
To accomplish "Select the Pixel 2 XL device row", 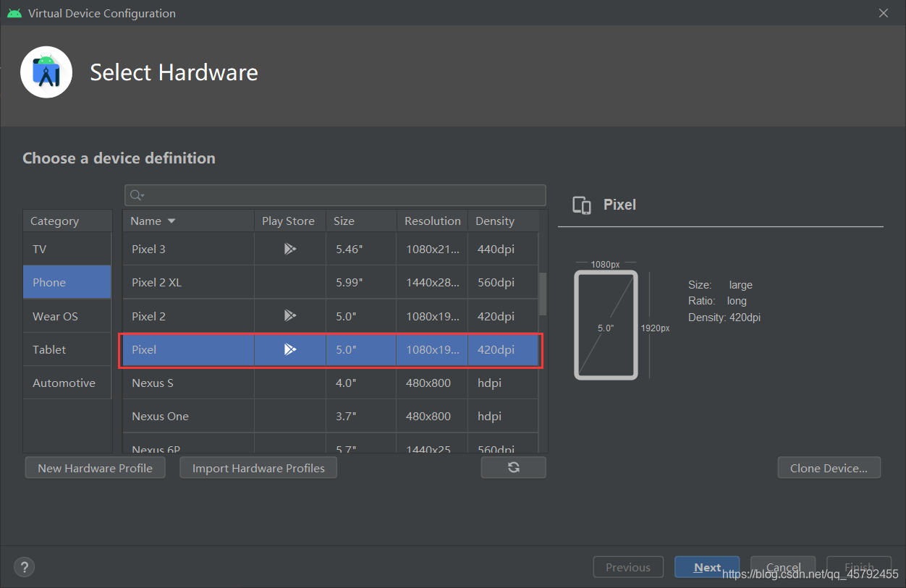I will coord(331,282).
